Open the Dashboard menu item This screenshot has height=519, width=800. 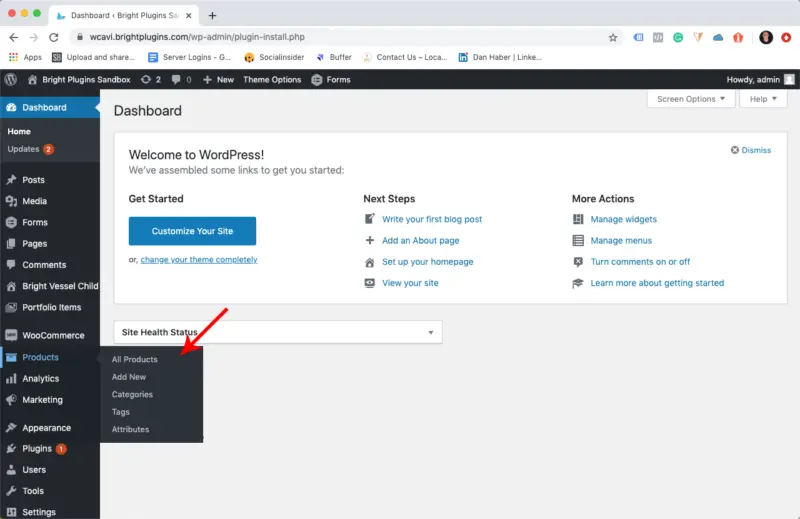(50, 108)
